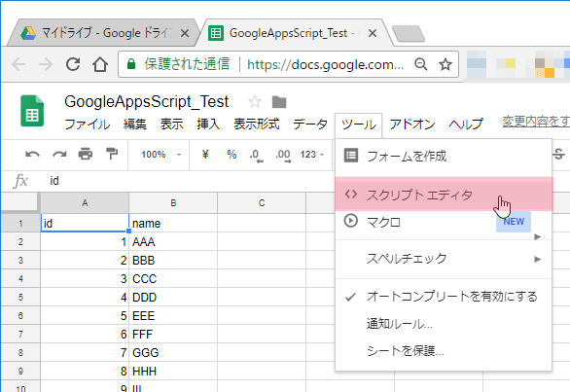Click the print icon
This screenshot has height=392, width=570.
86,155
